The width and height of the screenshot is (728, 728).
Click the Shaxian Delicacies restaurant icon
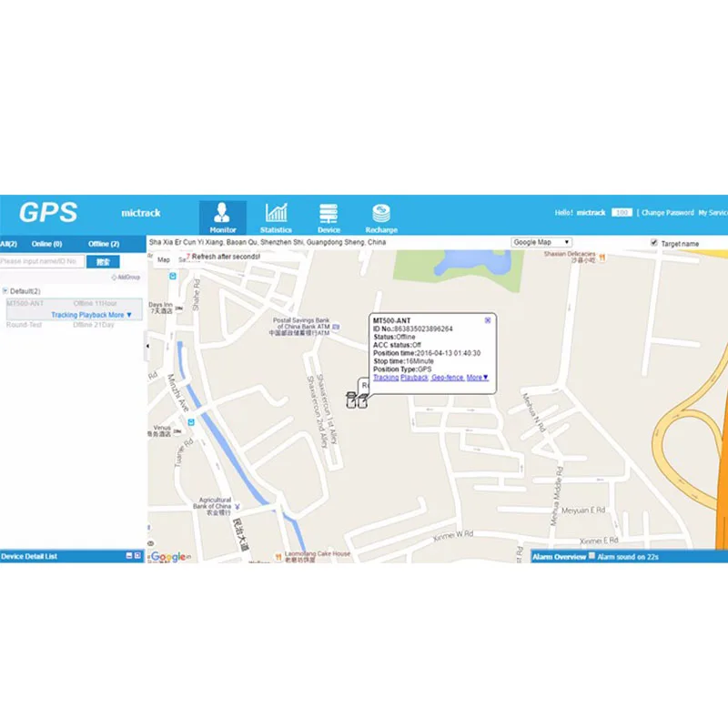(602, 258)
